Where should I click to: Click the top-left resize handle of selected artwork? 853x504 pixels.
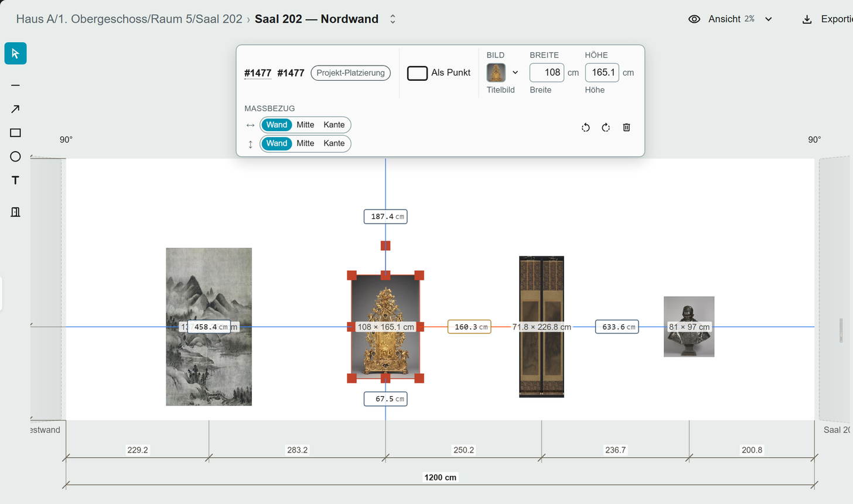(x=352, y=275)
